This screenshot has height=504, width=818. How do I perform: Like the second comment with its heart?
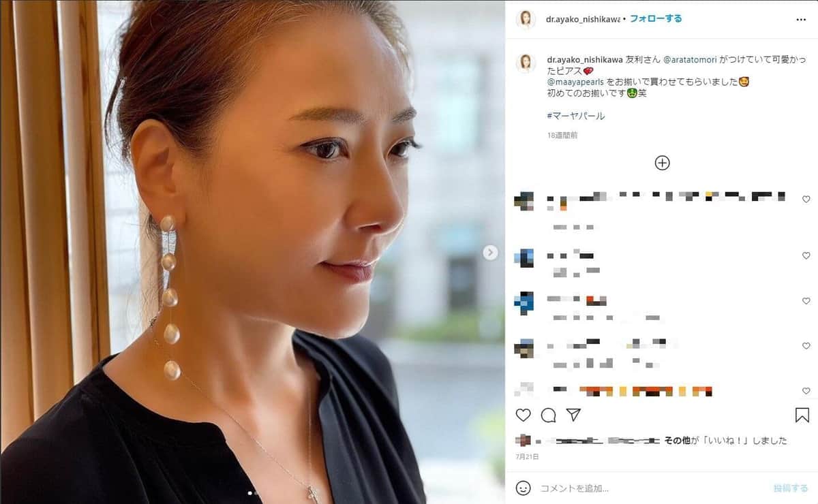pos(806,255)
